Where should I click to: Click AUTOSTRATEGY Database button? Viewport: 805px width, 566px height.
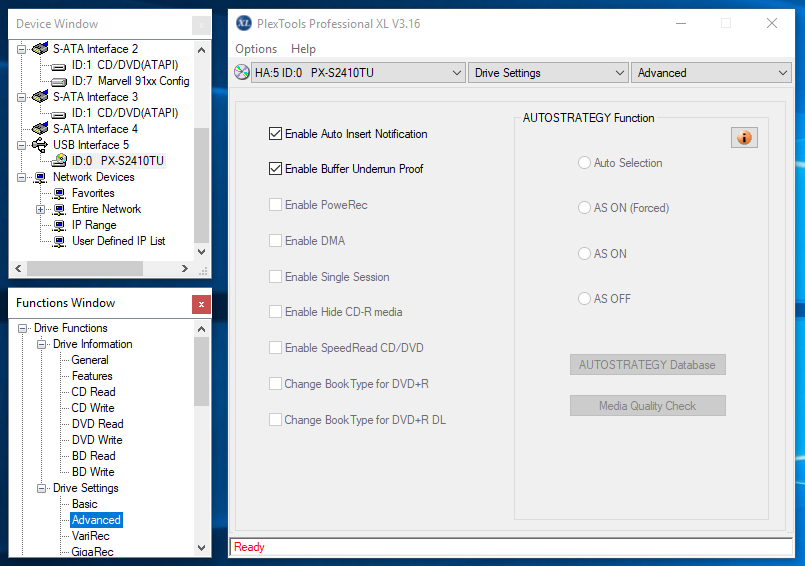647,365
